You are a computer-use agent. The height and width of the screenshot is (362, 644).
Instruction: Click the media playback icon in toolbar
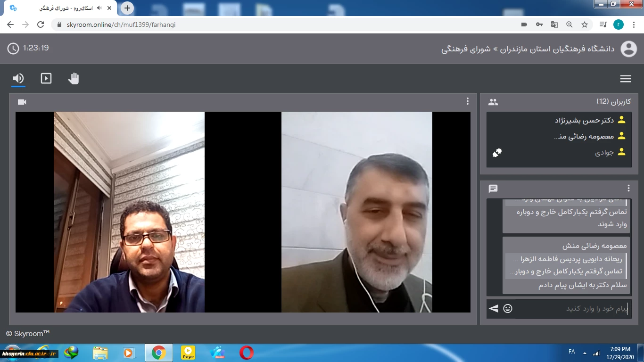(x=46, y=78)
